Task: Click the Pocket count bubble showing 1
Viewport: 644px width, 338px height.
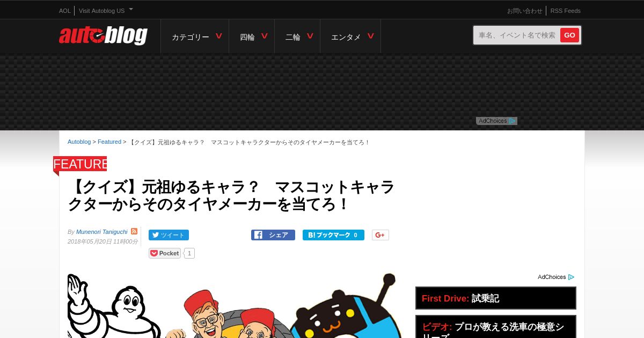Action: [189, 253]
